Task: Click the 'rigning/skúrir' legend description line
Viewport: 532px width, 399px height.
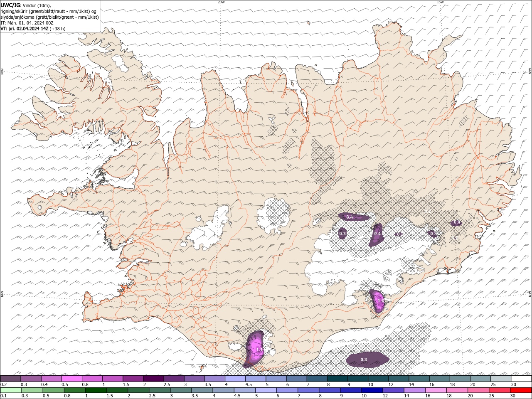Action: pos(49,11)
